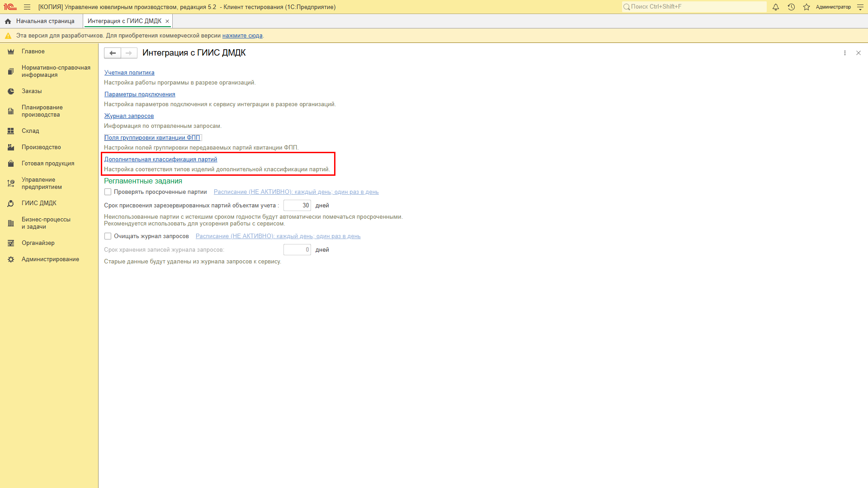Image resolution: width=868 pixels, height=488 pixels.
Task: Open the form's three-dot more menu
Action: point(844,53)
